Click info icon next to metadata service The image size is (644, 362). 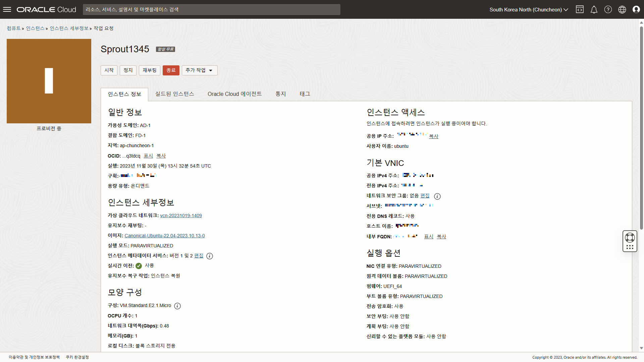point(210,256)
